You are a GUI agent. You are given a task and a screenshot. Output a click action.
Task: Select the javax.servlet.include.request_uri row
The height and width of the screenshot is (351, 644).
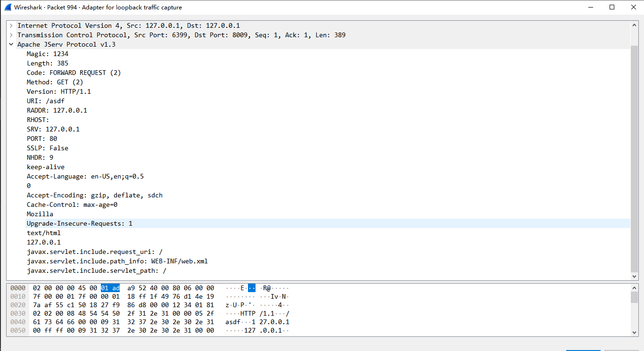(x=95, y=252)
